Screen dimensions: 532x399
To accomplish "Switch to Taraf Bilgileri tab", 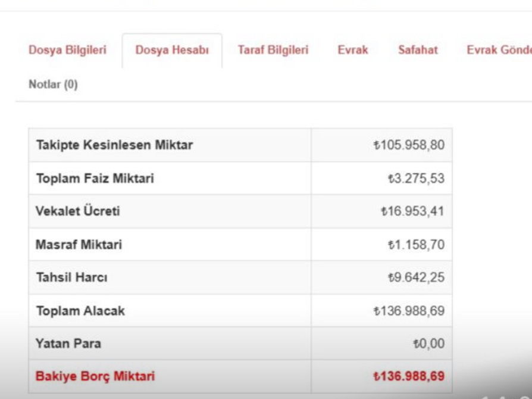I will click(273, 50).
